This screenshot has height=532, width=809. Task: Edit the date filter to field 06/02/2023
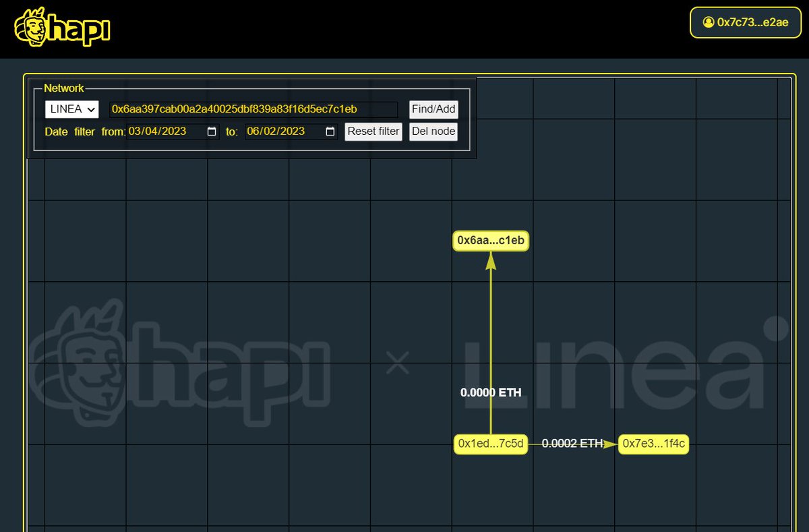[x=291, y=131]
